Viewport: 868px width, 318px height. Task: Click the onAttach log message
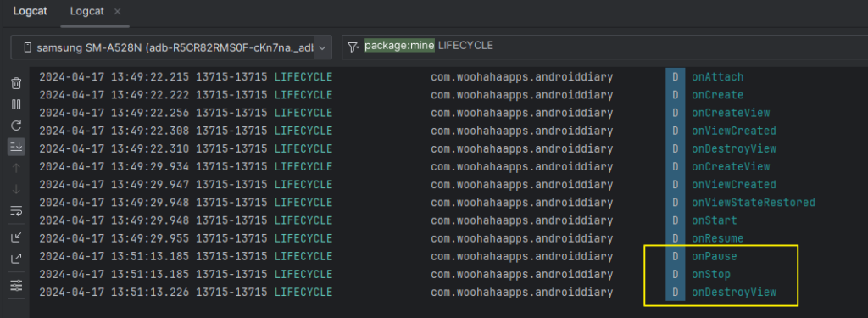click(717, 77)
